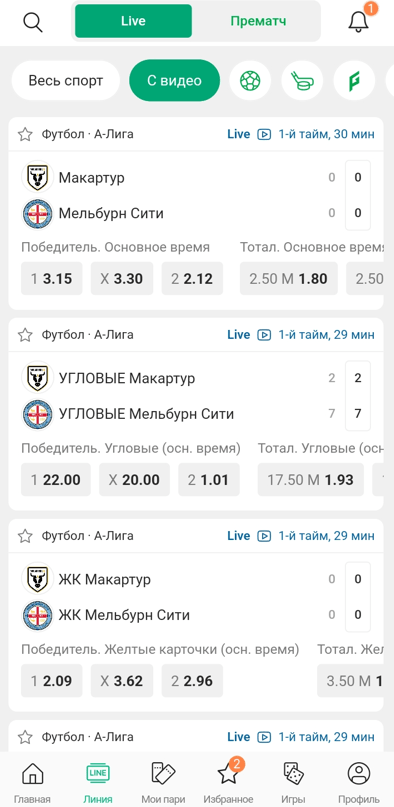Favorite the УГЛОВЫЕ Макартур corners event
This screenshot has height=807, width=394.
(x=25, y=335)
